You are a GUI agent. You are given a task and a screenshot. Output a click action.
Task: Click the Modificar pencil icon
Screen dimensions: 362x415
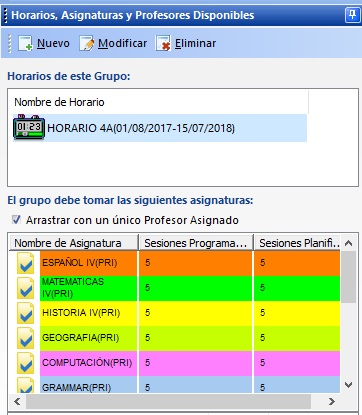pos(86,43)
